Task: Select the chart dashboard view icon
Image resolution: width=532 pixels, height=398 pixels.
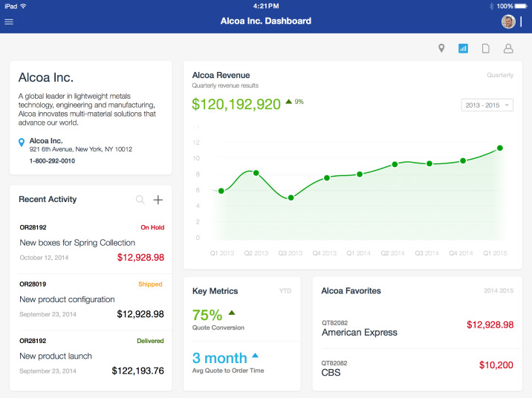Action: pos(463,48)
